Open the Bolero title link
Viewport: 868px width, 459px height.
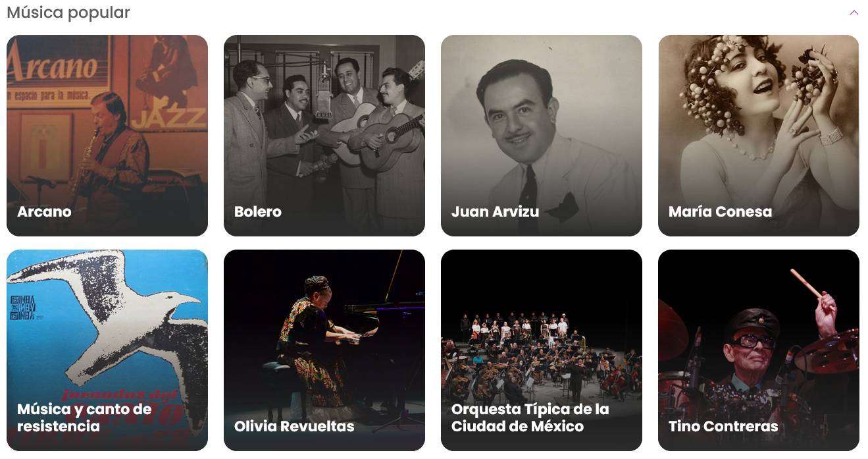(258, 211)
